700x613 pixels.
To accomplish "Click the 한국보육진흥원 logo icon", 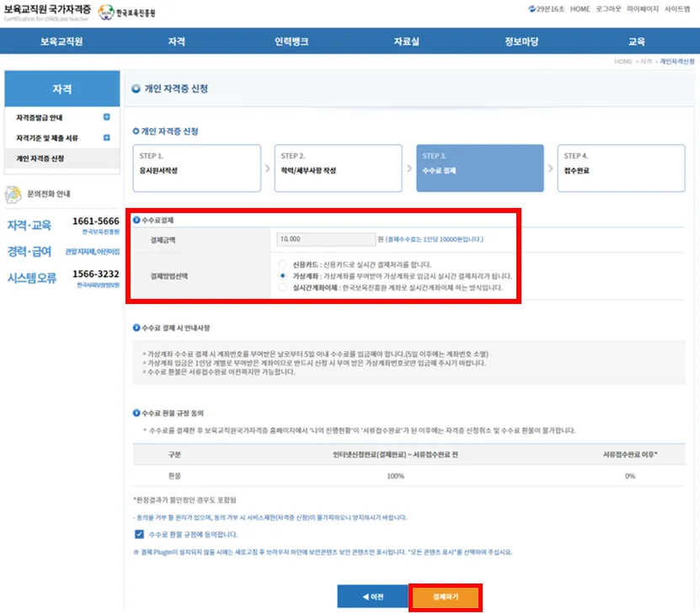I will 105,13.
